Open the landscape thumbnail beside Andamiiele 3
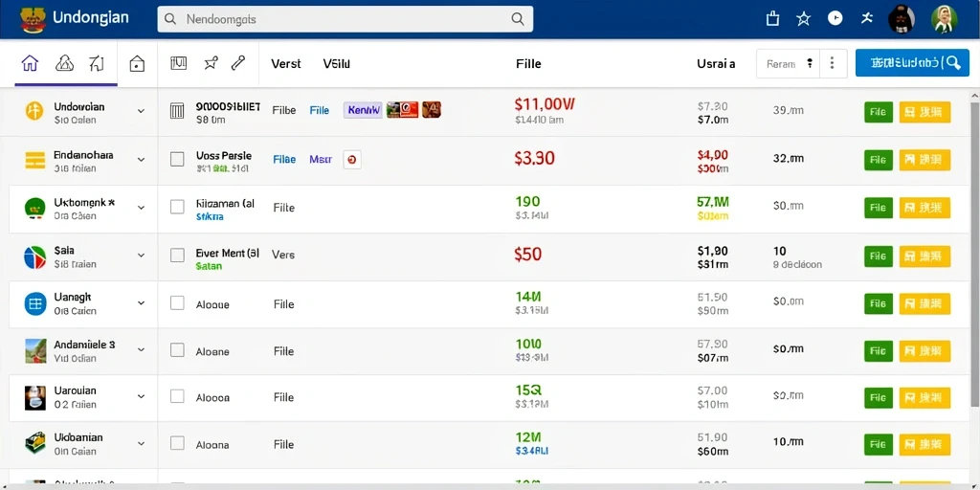The height and width of the screenshot is (490, 980). click(x=35, y=350)
